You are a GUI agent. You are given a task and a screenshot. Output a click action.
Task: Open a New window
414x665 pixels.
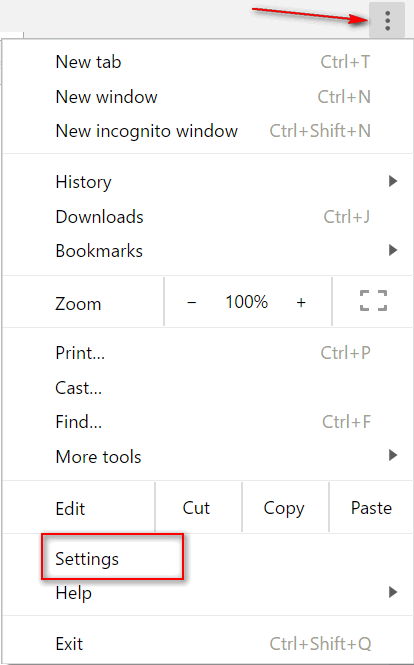(x=208, y=97)
